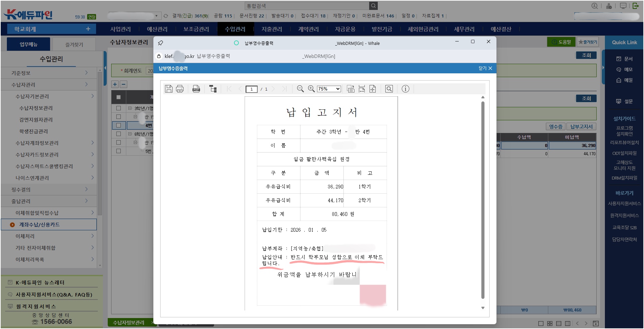Open 사용자지원서비스 in the Quick Link panel
The width and height of the screenshot is (644, 329).
624,203
